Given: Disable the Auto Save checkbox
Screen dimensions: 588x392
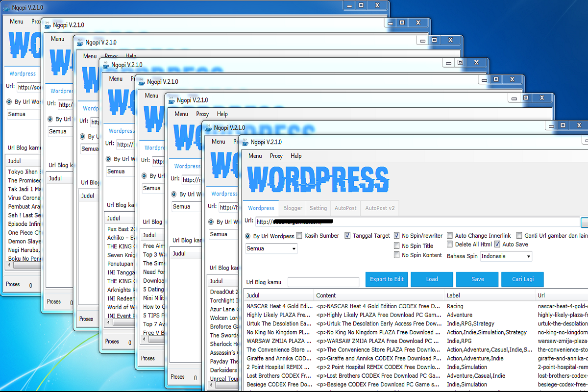Looking at the screenshot, I should point(497,244).
